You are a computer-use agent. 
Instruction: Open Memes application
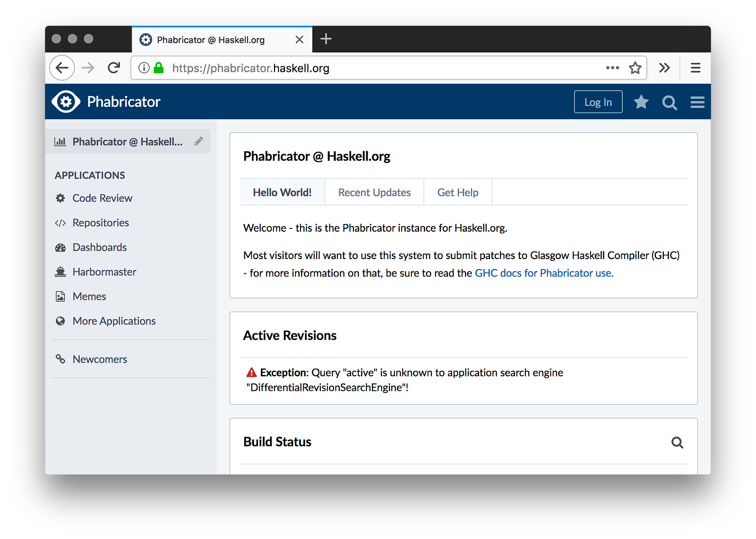coord(89,296)
